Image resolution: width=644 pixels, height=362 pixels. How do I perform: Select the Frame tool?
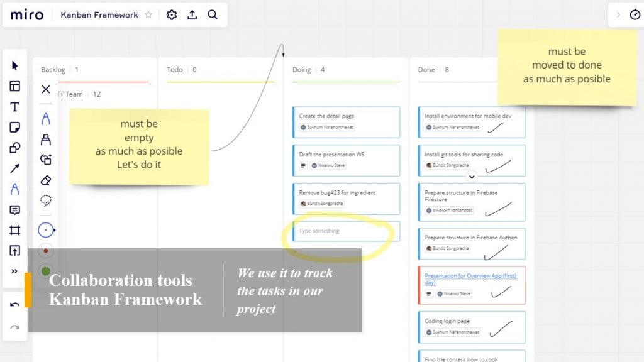15,230
